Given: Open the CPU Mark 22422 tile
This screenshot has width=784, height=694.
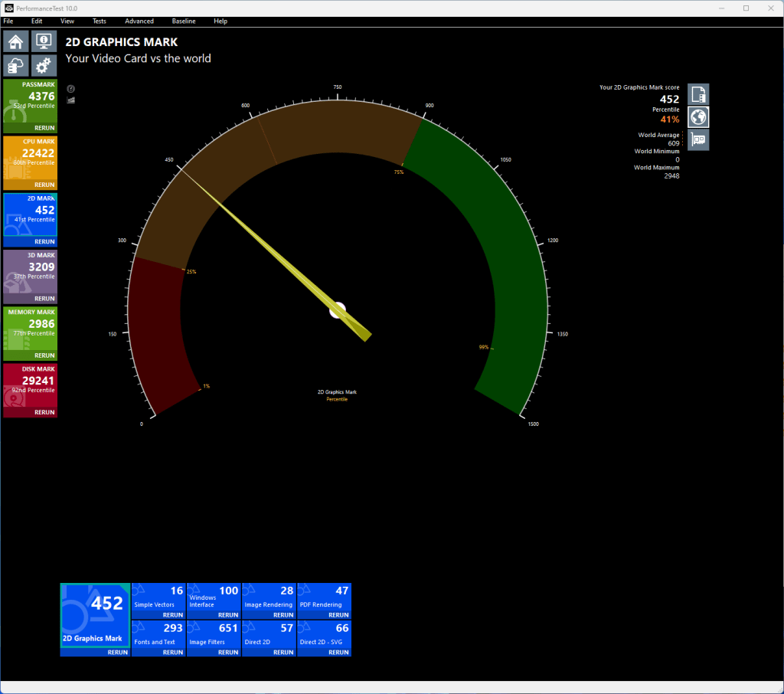Looking at the screenshot, I should (31, 159).
